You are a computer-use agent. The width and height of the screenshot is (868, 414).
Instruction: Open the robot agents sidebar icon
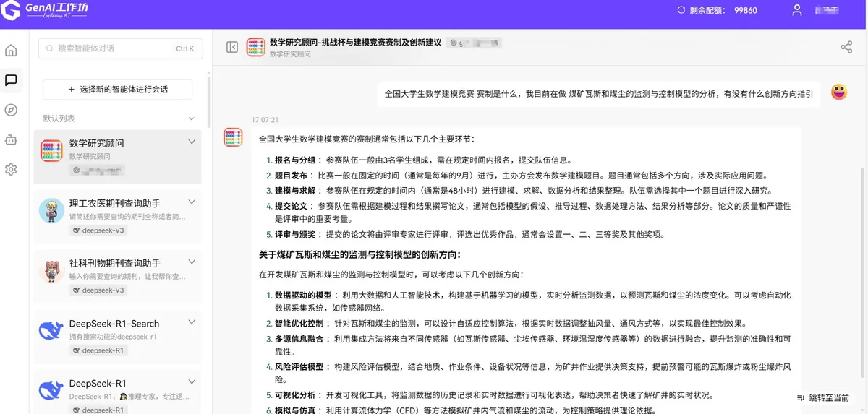point(11,139)
